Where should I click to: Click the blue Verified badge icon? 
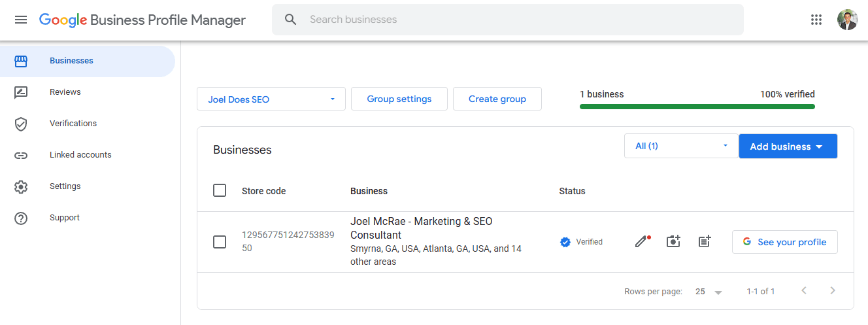(565, 242)
